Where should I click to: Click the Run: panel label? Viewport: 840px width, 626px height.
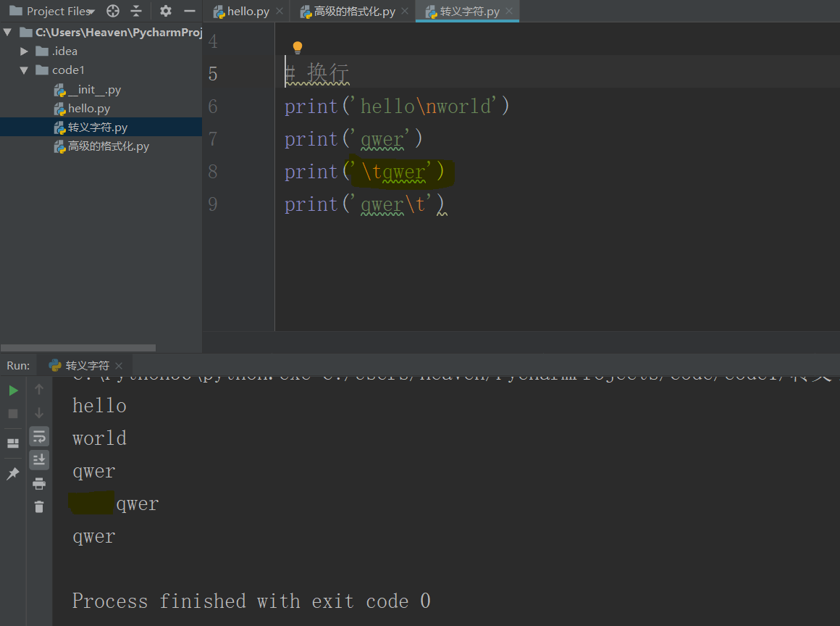(18, 365)
